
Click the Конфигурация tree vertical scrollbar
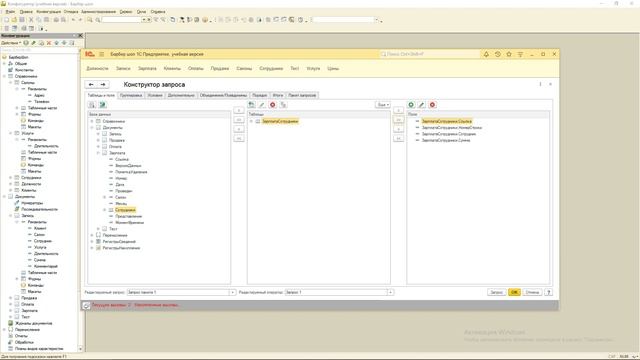coord(80,200)
